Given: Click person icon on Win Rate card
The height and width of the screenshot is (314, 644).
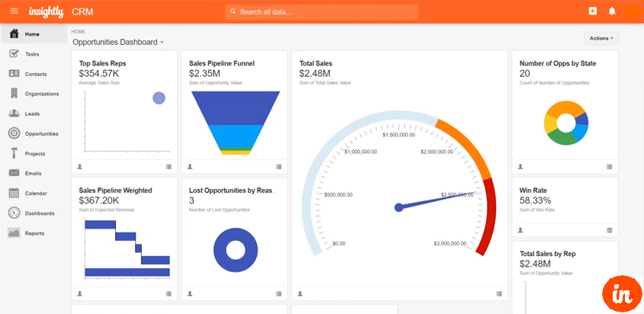Looking at the screenshot, I should (x=521, y=229).
